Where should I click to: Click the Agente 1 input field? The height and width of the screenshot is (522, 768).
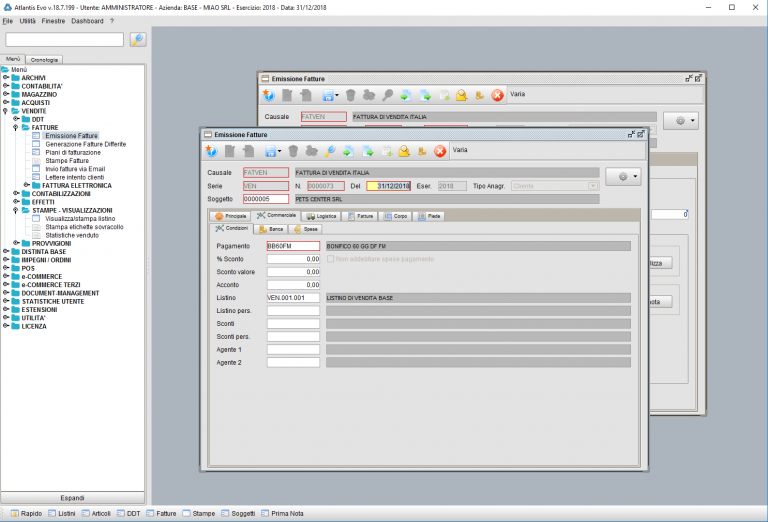tap(293, 350)
